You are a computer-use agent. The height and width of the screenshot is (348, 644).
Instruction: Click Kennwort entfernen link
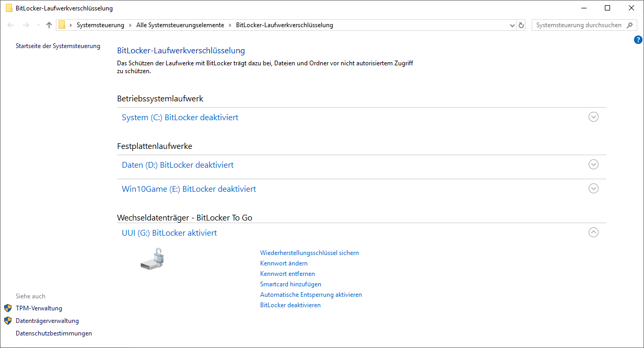(x=287, y=274)
